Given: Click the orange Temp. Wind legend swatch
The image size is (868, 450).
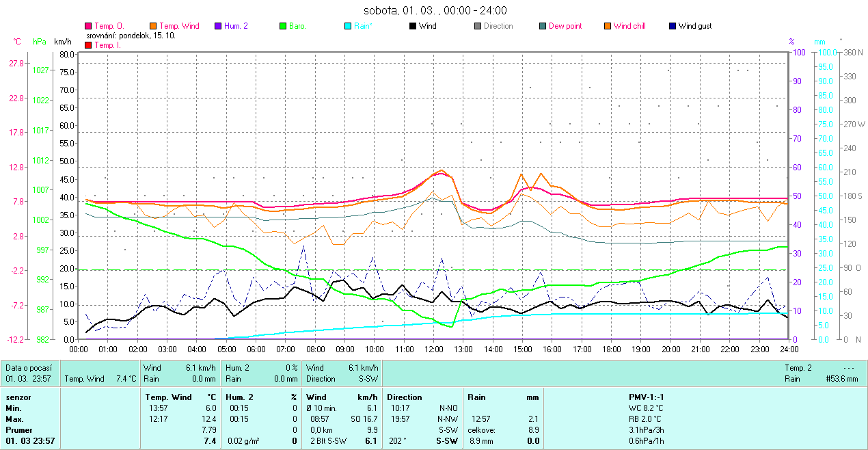Looking at the screenshot, I should click(x=153, y=26).
